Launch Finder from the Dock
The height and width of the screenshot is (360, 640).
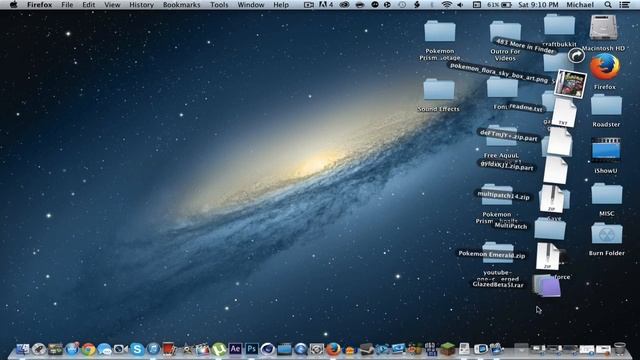22,349
